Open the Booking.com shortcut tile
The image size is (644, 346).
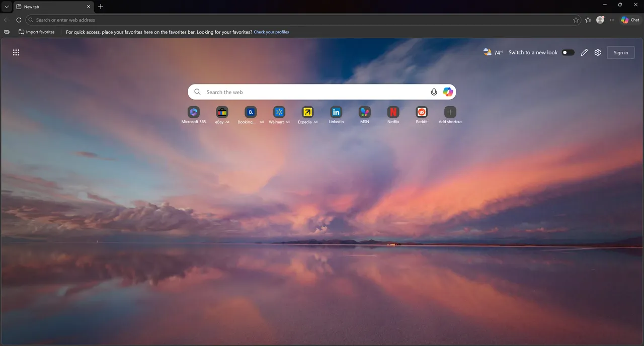coord(251,115)
